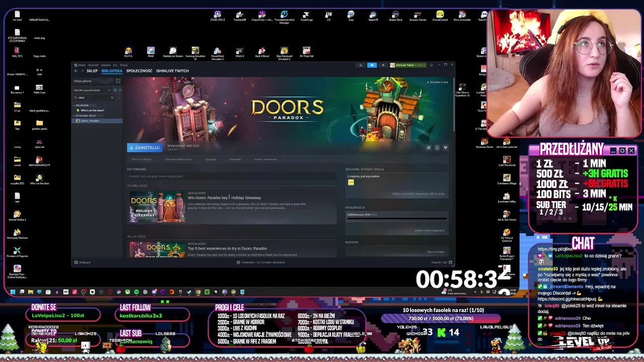Open the SteamVR desktop icon
The height and width of the screenshot is (362, 644).
(x=373, y=16)
